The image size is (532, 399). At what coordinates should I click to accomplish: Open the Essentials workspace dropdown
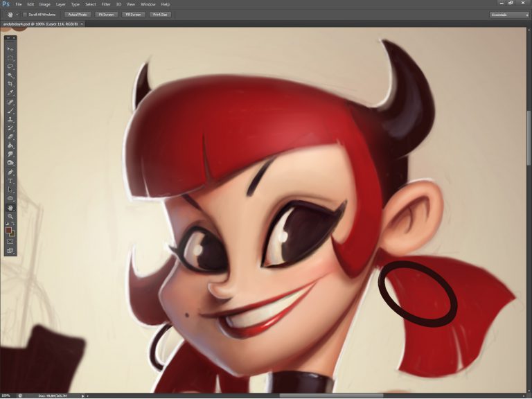pos(510,15)
